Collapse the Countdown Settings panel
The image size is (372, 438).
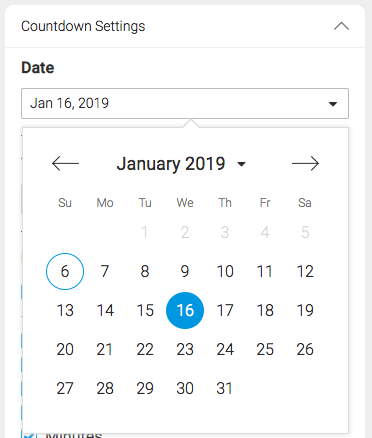[341, 26]
